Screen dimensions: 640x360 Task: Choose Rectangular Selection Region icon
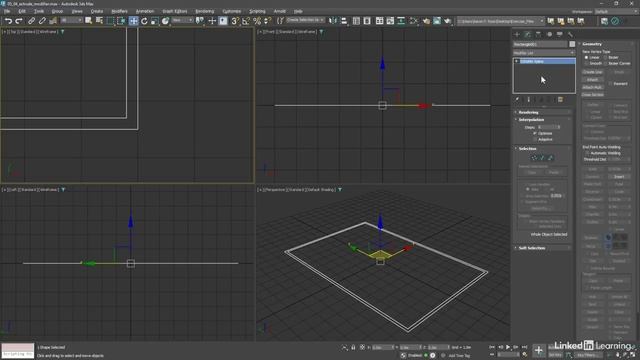pyautogui.click(x=110, y=21)
